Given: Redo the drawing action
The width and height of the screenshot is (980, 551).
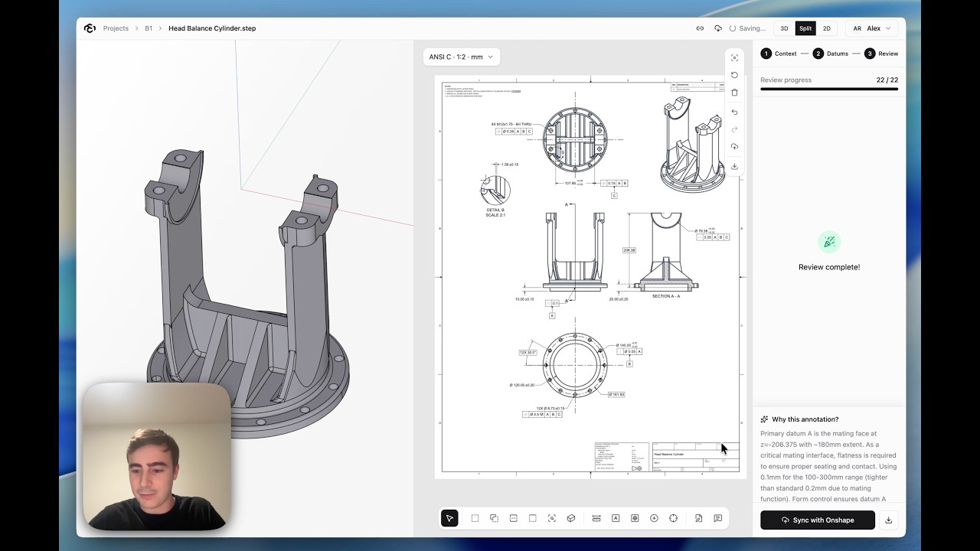Looking at the screenshot, I should coord(734,129).
